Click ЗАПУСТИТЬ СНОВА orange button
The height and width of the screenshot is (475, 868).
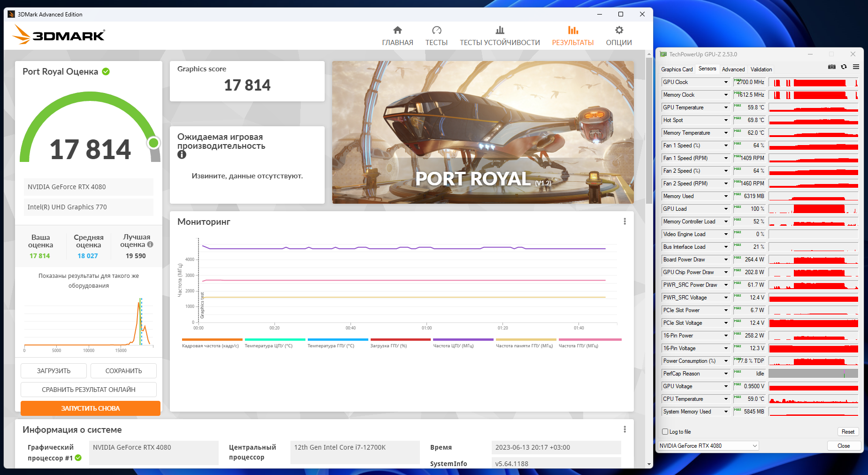coord(91,408)
